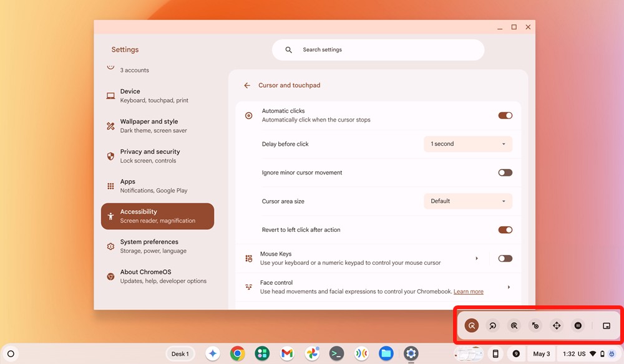Viewport: 624px width, 364px height.
Task: Open the Delay before click dropdown
Action: (467, 144)
